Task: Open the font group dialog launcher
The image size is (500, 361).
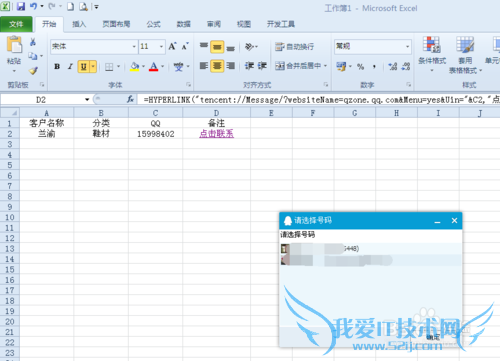Action: 188,85
